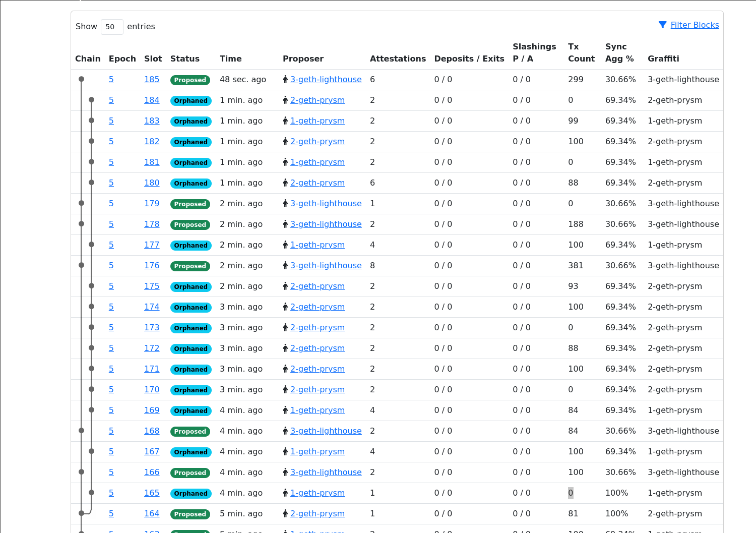Click the proposer person icon in slot 185 row
Image resolution: width=756 pixels, height=533 pixels.
click(285, 79)
